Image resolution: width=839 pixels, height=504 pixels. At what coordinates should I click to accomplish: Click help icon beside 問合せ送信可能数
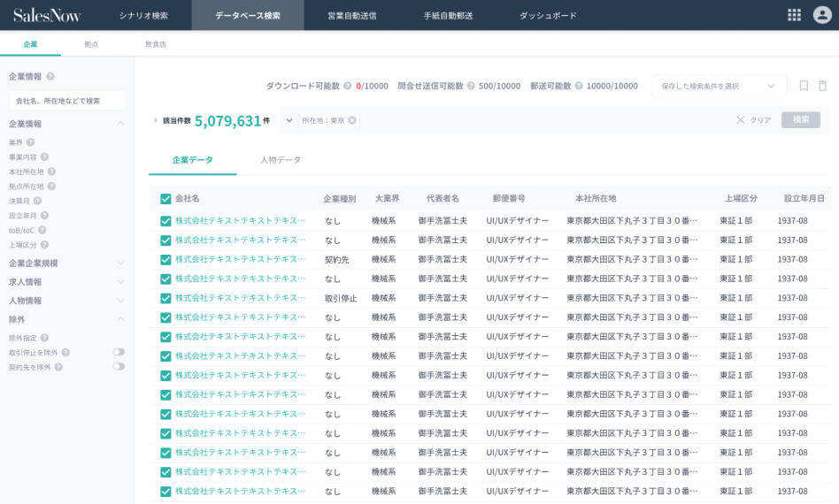click(x=471, y=86)
